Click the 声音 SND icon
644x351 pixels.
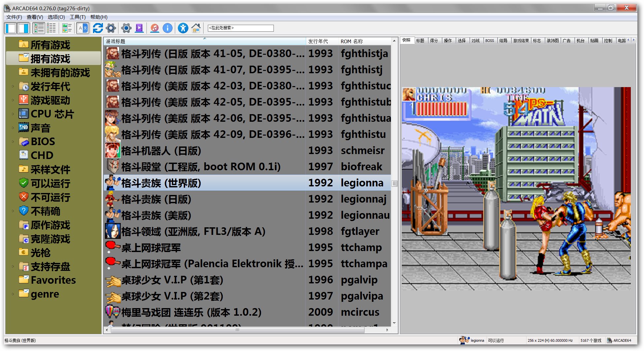pyautogui.click(x=24, y=128)
